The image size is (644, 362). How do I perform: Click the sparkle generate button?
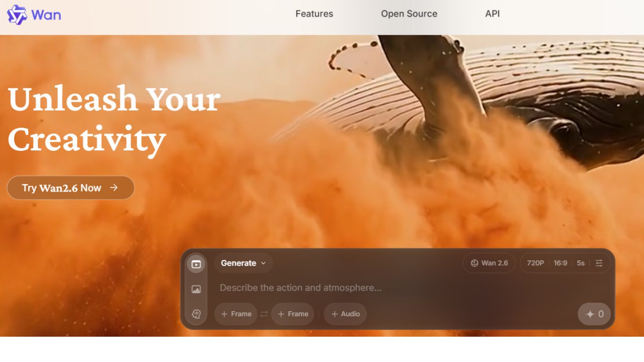[594, 314]
